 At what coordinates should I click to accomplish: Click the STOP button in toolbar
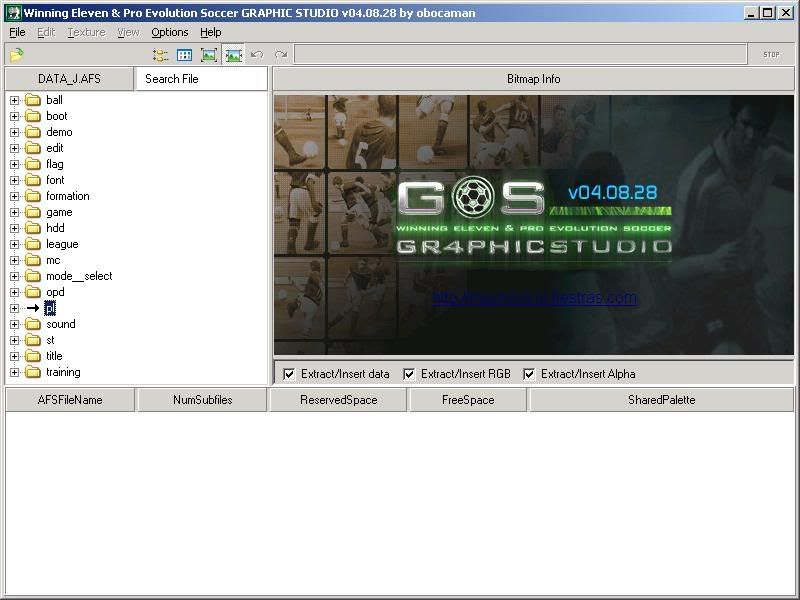click(771, 55)
